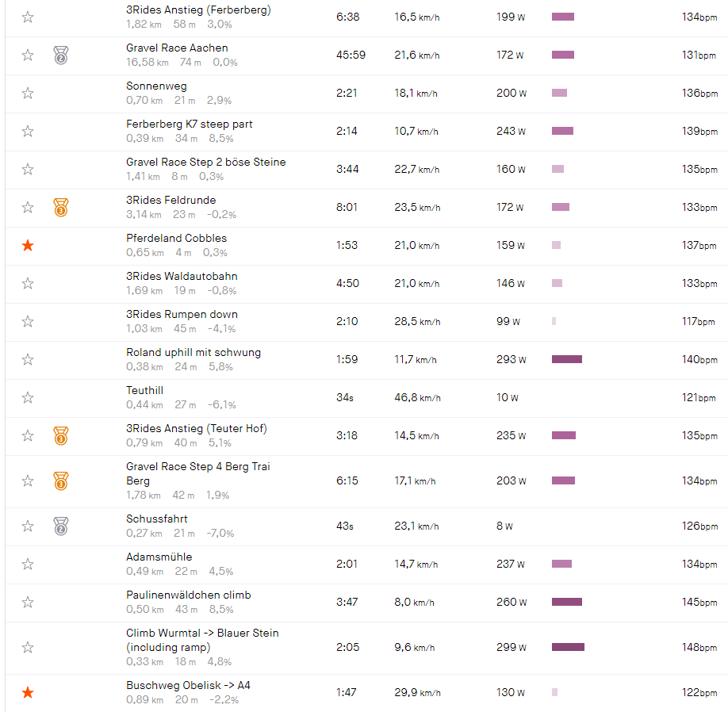The height and width of the screenshot is (712, 728).
Task: Click bronze medal for Gravel Race Step 4
Action: (x=60, y=480)
